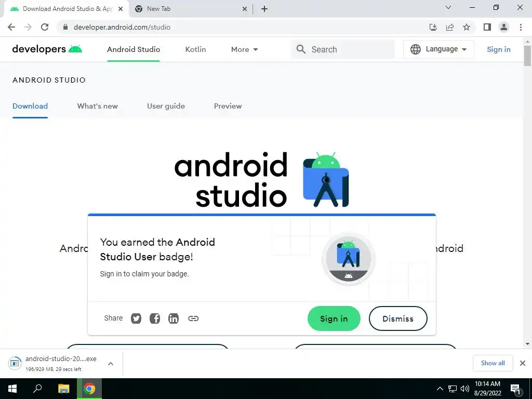Go back to the previous page
This screenshot has width=532, height=399.
pyautogui.click(x=11, y=27)
